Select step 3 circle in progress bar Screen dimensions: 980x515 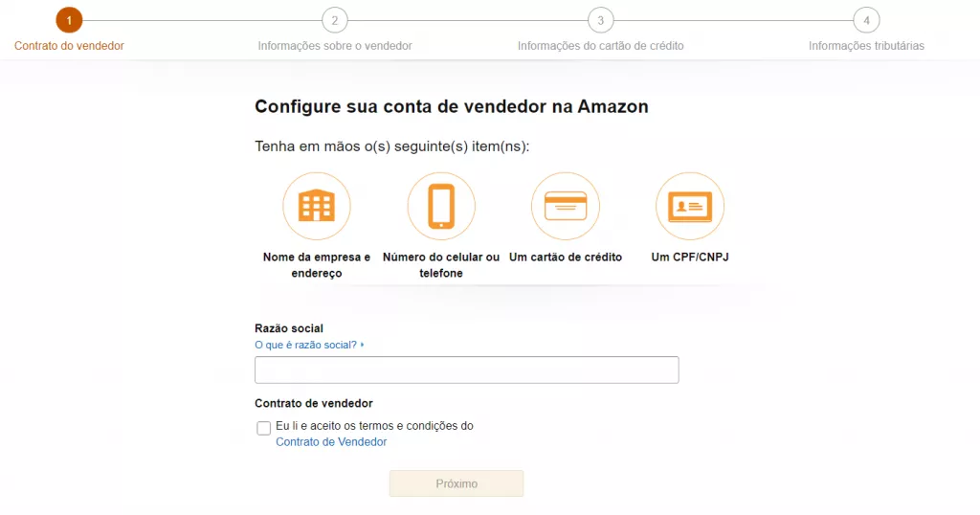click(x=601, y=20)
